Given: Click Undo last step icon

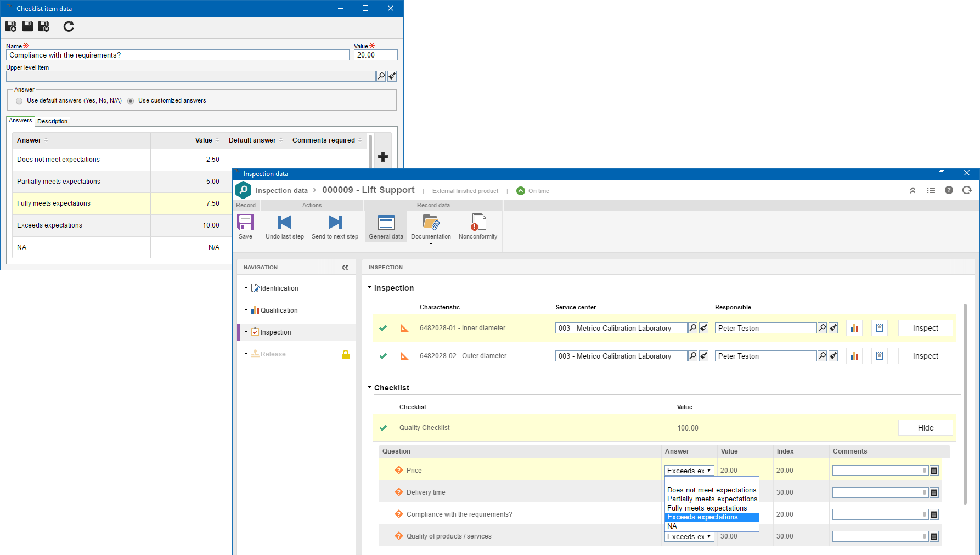Looking at the screenshot, I should (285, 222).
